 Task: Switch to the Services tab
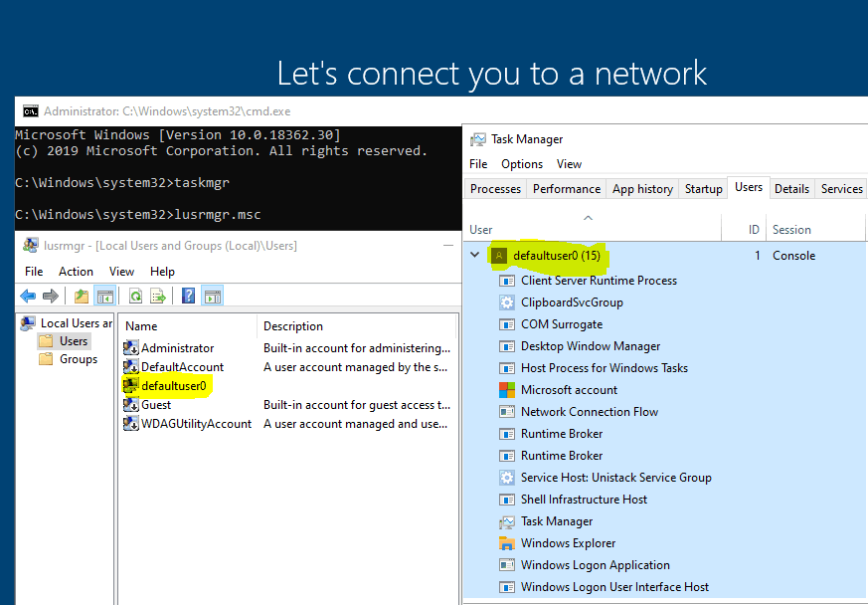[841, 189]
